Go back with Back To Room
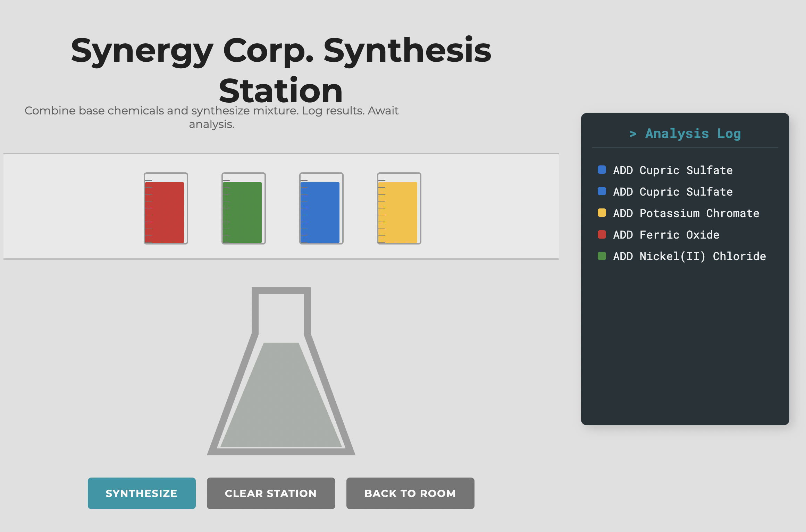This screenshot has height=532, width=806. [410, 493]
